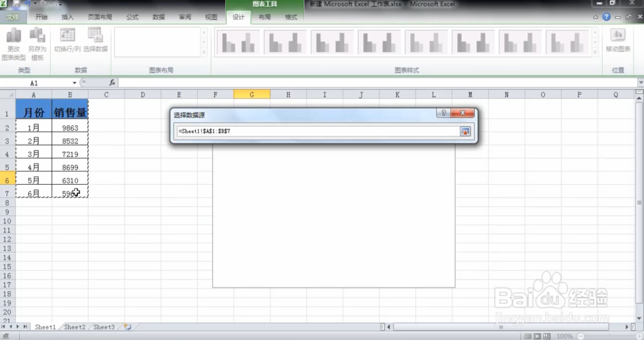
Task: Click the Excel Help icon in ribbon
Action: (x=606, y=17)
